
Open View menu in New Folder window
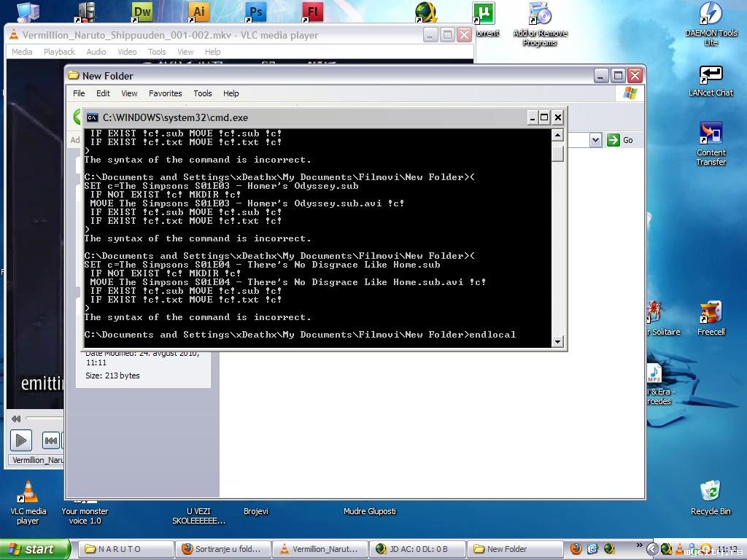tap(129, 93)
